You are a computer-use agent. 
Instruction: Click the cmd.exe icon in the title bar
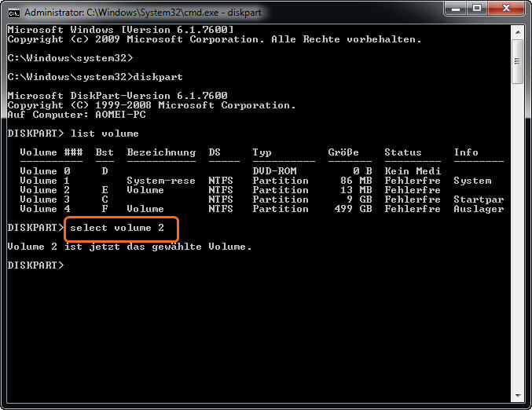click(x=13, y=13)
